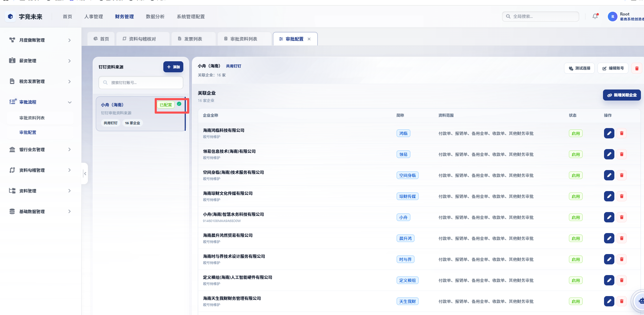Delete the 海南天生我财财务管理有限公司 row
The width and height of the screenshot is (644, 315).
(x=622, y=301)
